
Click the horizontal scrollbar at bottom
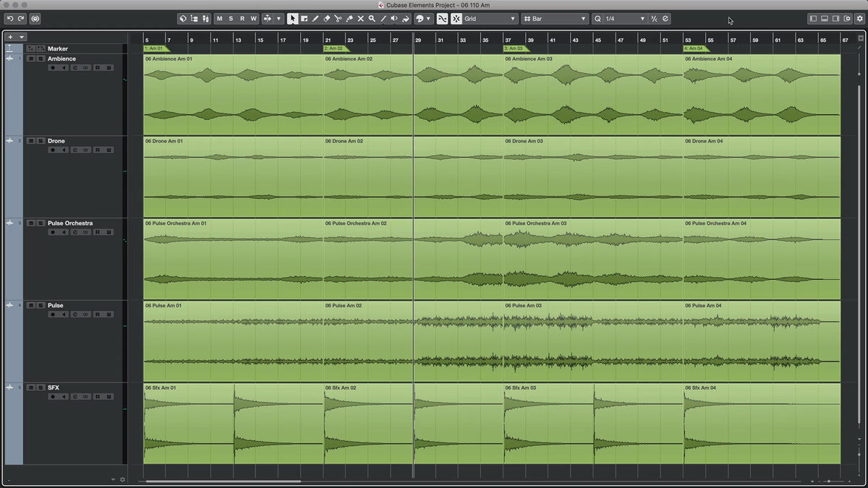223,481
